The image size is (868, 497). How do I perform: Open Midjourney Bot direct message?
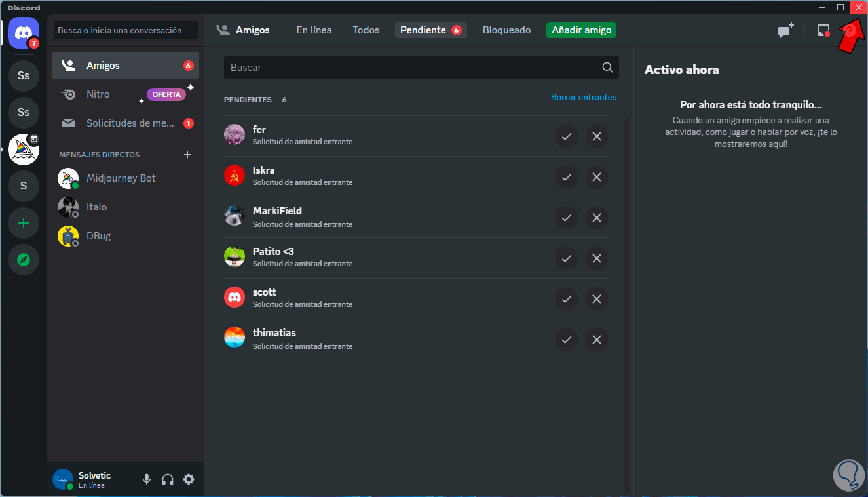point(126,178)
